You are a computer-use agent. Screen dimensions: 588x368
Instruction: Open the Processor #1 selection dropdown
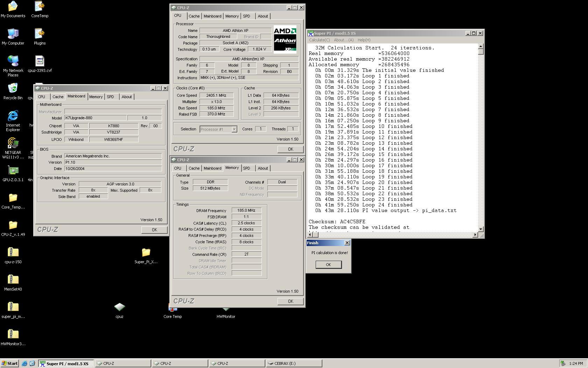tap(218, 129)
